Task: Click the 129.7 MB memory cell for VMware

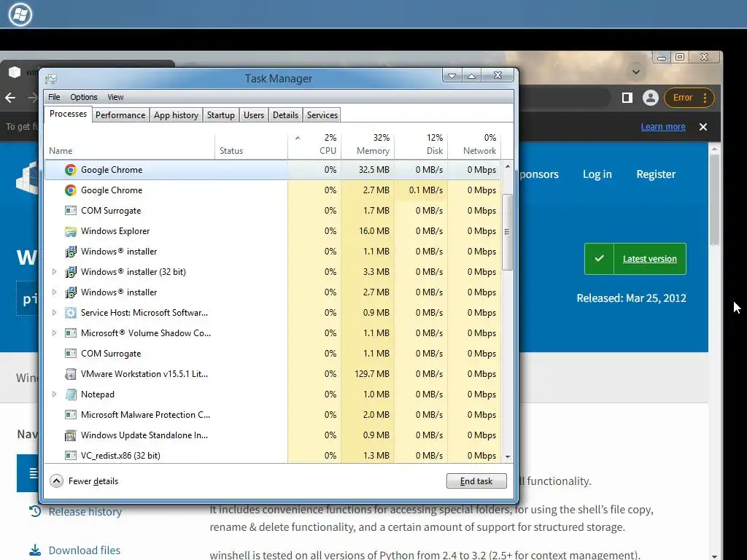Action: [368, 374]
